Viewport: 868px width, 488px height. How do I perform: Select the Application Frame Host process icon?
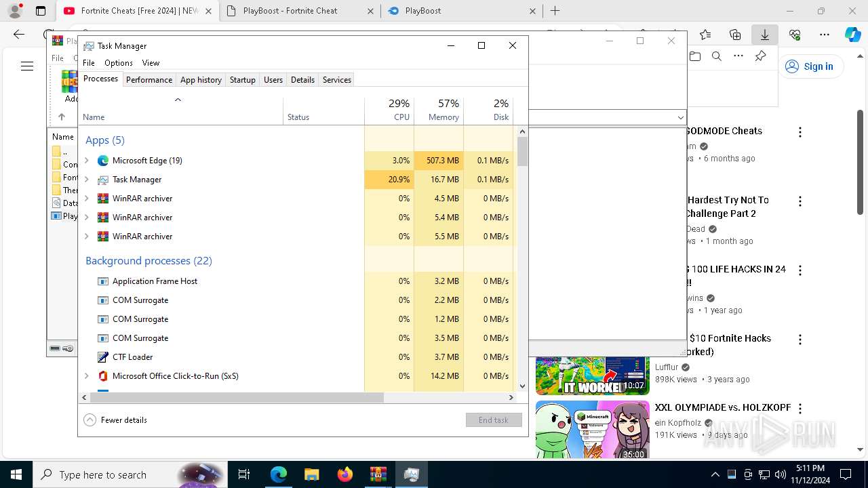(x=103, y=281)
